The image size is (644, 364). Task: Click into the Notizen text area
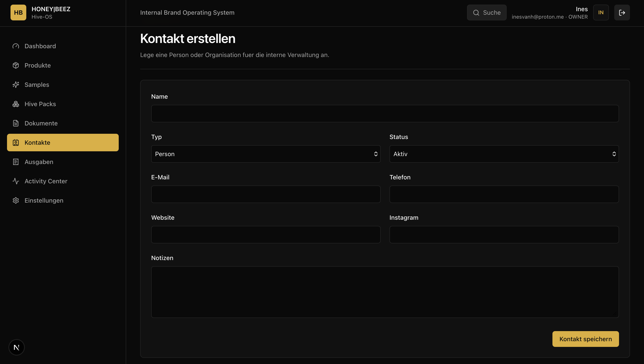385,292
